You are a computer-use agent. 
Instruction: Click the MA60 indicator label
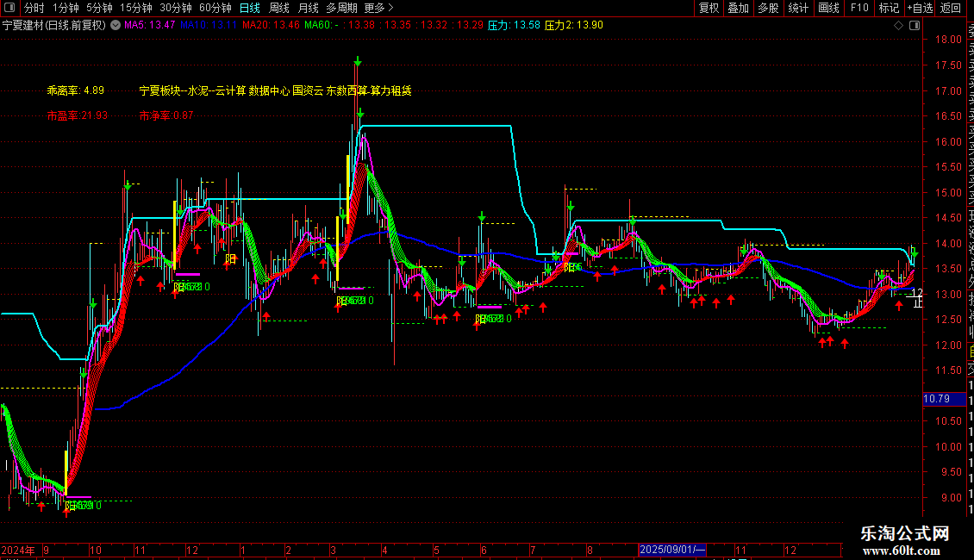coord(322,25)
